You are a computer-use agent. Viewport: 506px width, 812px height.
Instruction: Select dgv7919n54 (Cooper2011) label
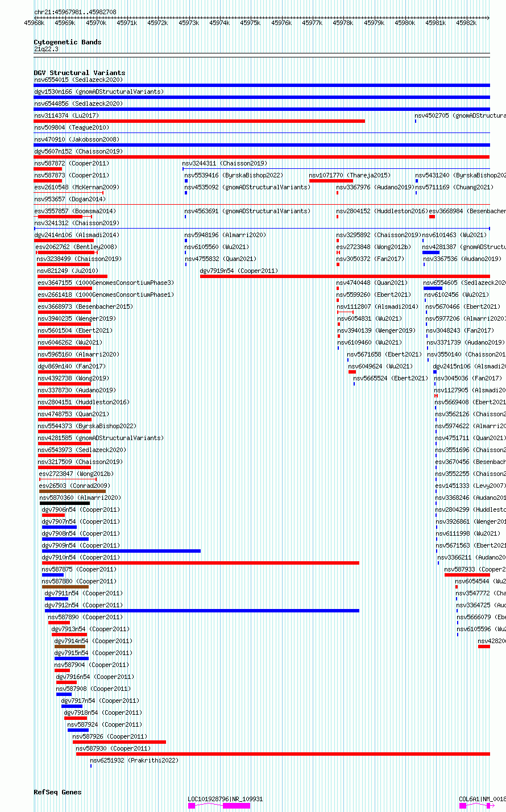click(x=239, y=271)
